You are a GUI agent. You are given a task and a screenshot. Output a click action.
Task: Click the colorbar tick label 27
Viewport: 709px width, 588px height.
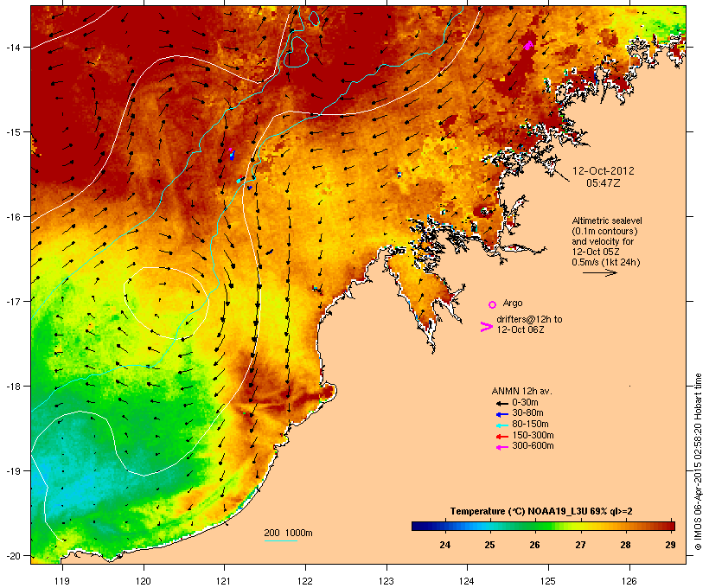[580, 545]
